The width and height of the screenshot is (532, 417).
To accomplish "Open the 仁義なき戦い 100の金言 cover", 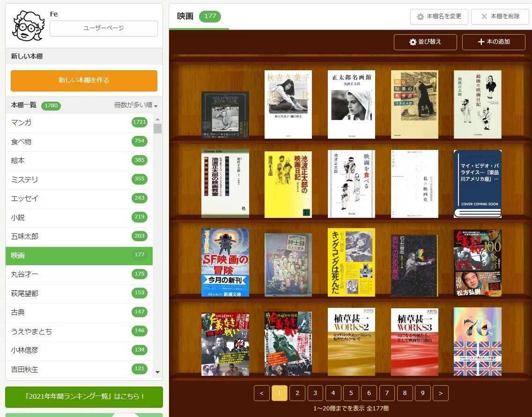I will [x=477, y=263].
